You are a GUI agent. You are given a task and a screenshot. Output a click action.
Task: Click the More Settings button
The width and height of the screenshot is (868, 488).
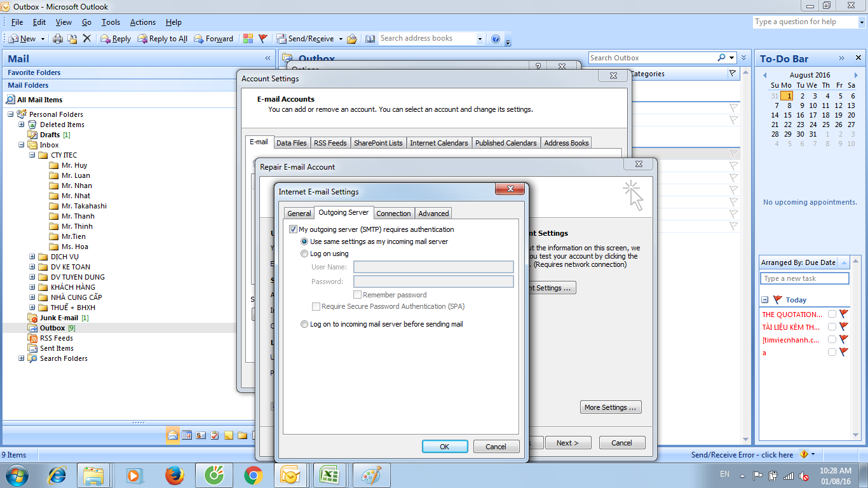point(610,407)
